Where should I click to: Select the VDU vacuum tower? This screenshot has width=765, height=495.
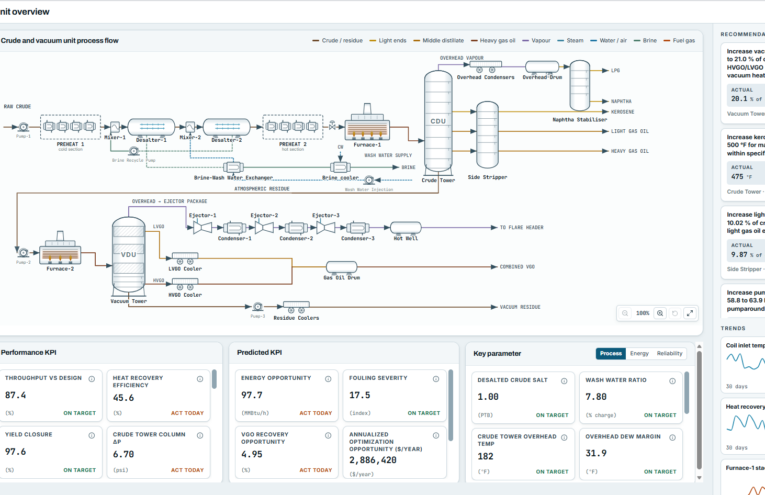click(128, 255)
